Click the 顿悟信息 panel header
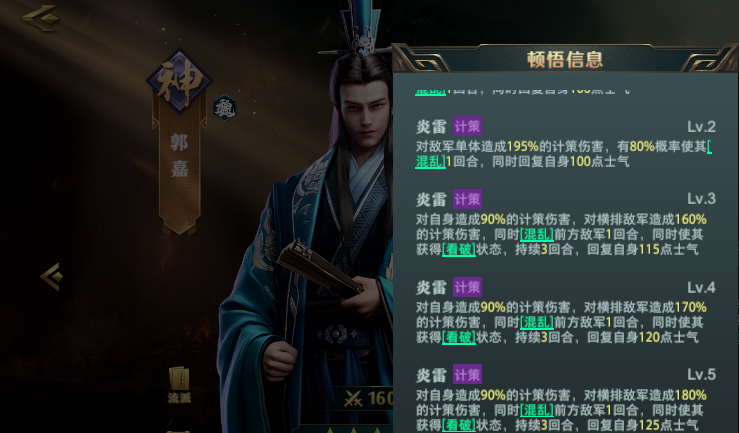 (x=565, y=59)
